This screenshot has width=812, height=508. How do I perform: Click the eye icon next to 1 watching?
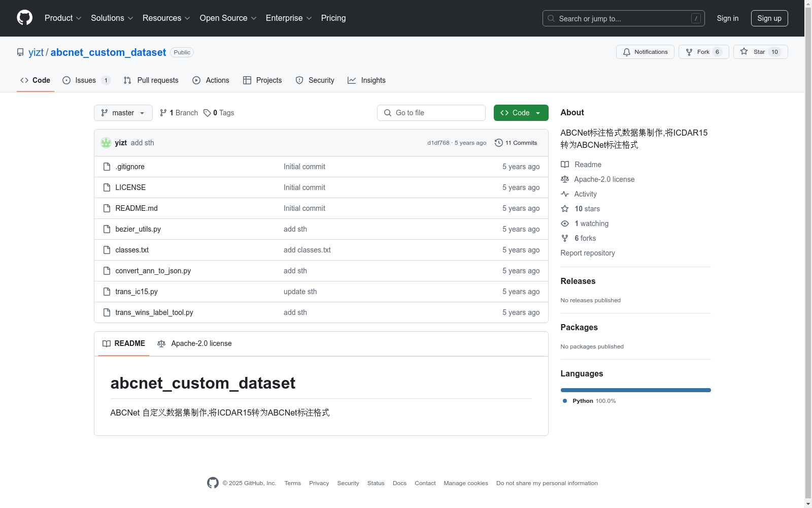pos(565,224)
